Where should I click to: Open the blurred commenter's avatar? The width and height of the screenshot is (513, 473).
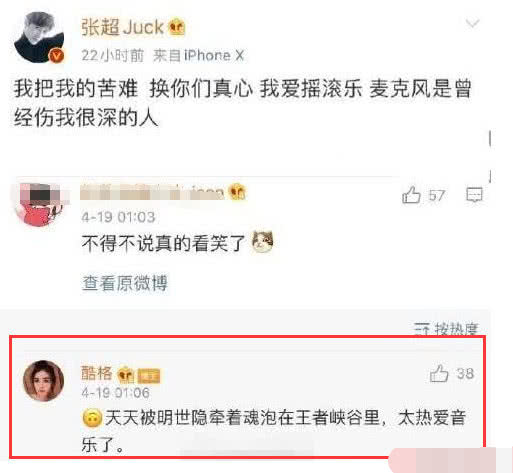point(39,204)
